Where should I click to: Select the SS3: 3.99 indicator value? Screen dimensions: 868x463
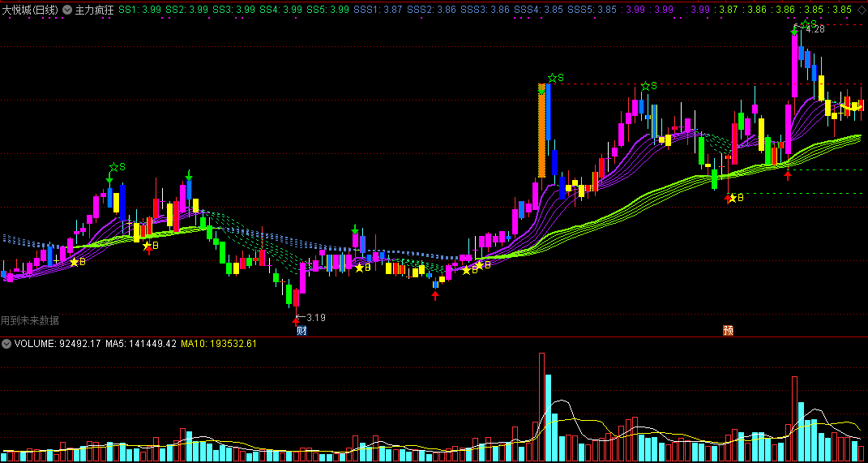click(x=233, y=10)
